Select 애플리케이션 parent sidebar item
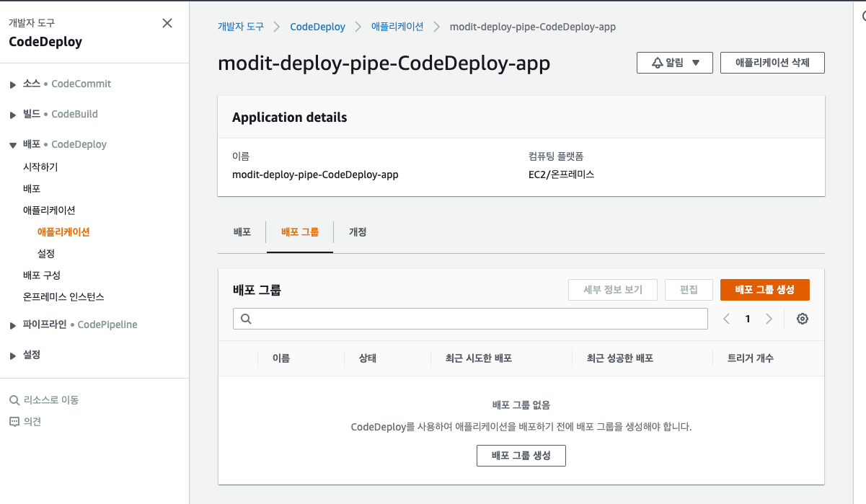866x504 pixels. [49, 211]
